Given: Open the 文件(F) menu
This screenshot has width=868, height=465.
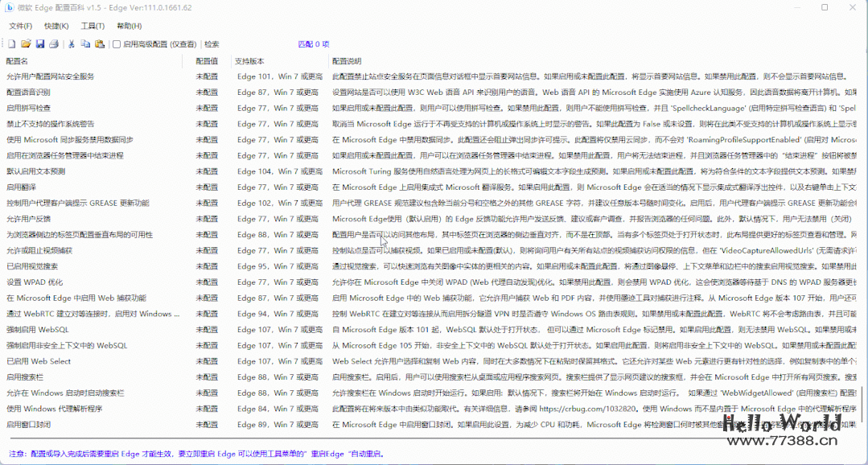Looking at the screenshot, I should [x=21, y=27].
